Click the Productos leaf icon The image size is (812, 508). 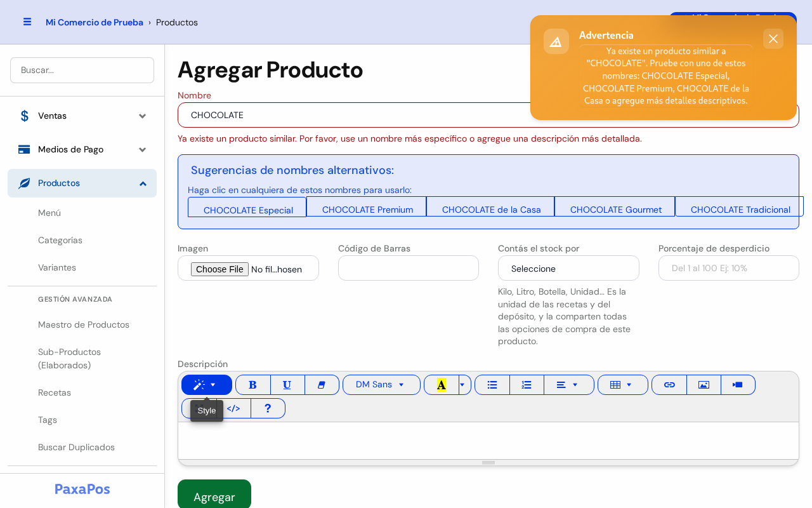click(24, 183)
